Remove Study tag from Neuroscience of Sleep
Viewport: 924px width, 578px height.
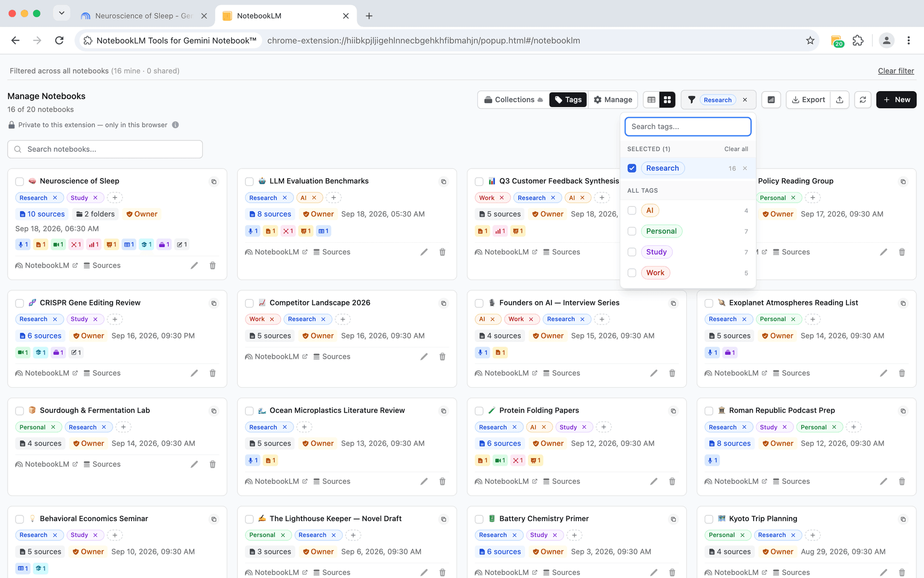pos(95,198)
